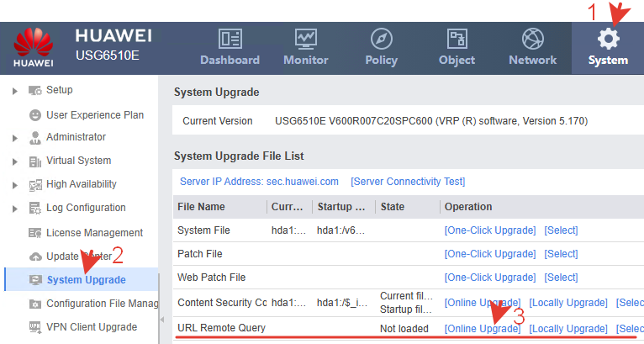Click the Huawei logo
The width and height of the screenshot is (644, 344).
tap(33, 47)
